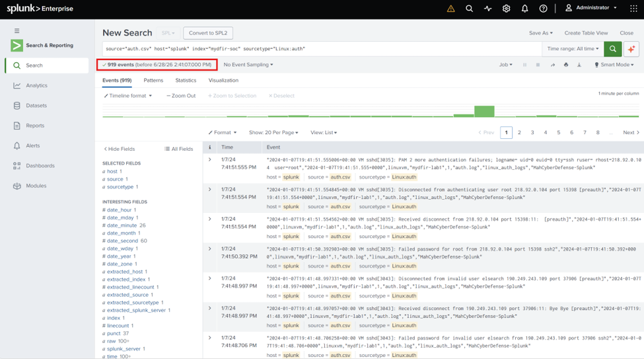Open the AI assistant sparkle icon
This screenshot has width=644, height=359.
(x=631, y=49)
